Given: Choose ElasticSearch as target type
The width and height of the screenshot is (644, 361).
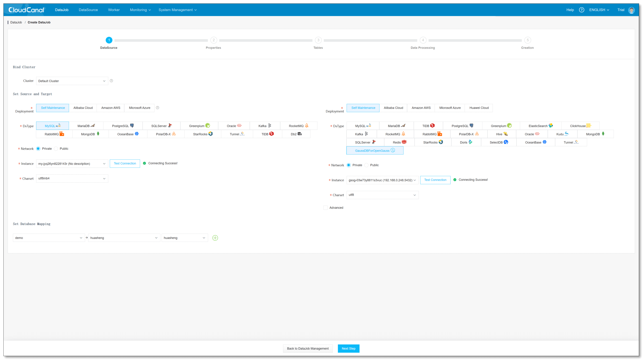Looking at the screenshot, I should coord(540,126).
